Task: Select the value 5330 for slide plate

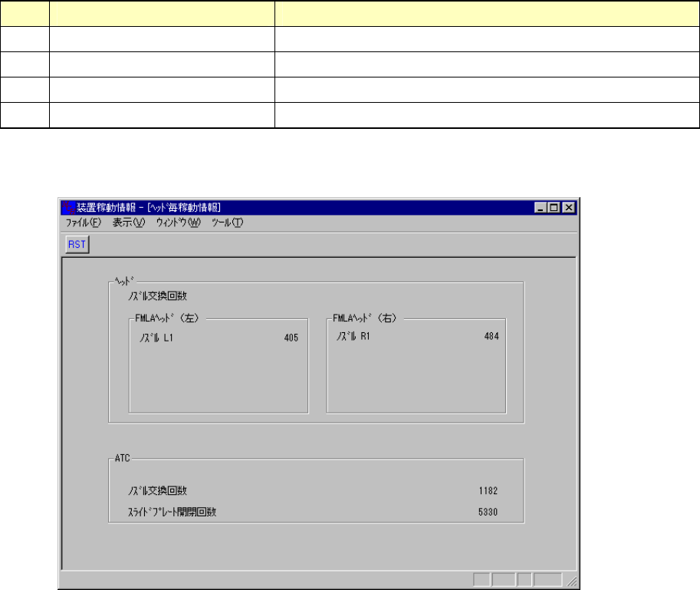Action: click(488, 512)
